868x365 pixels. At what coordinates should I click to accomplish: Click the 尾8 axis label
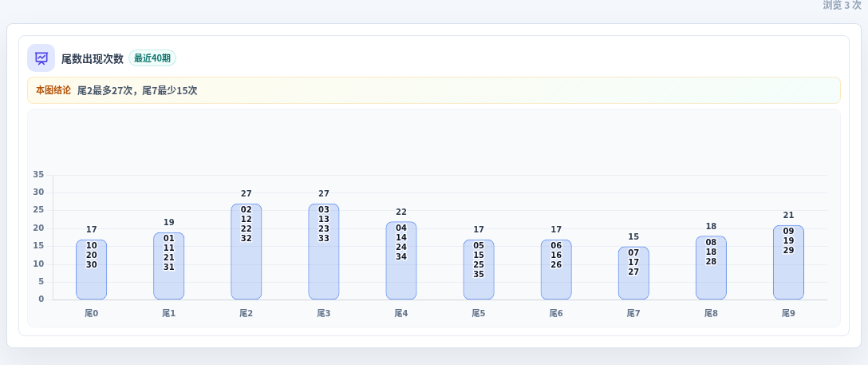[712, 314]
